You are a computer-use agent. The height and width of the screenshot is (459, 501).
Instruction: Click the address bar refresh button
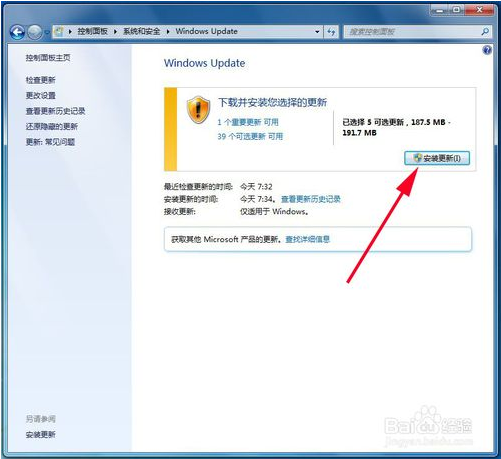click(331, 32)
